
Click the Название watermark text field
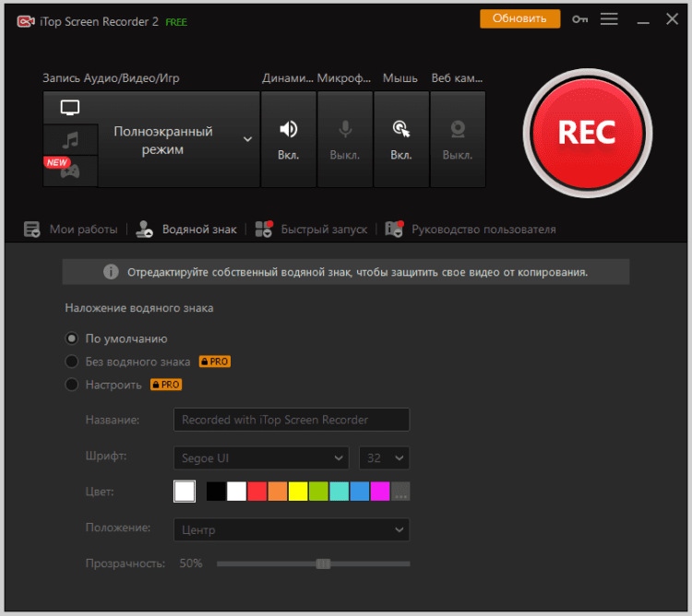[292, 420]
